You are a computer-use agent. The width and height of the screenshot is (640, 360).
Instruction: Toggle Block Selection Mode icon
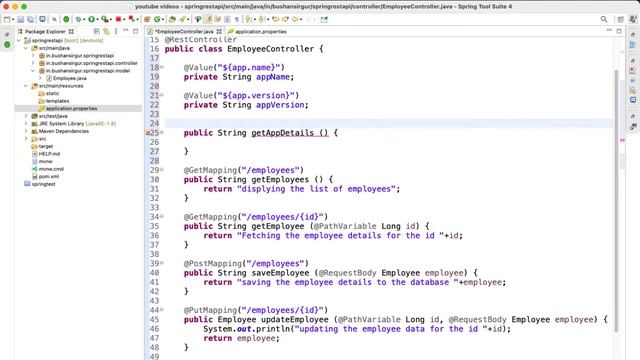(x=227, y=19)
